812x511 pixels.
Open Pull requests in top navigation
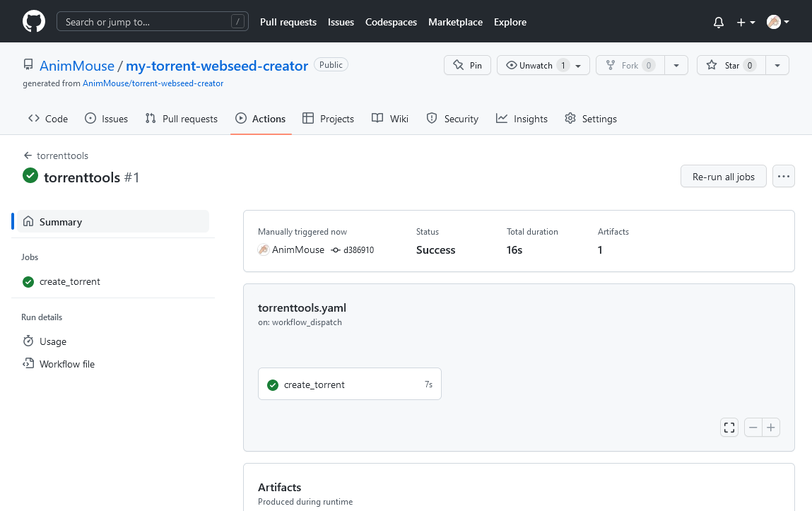pyautogui.click(x=288, y=22)
